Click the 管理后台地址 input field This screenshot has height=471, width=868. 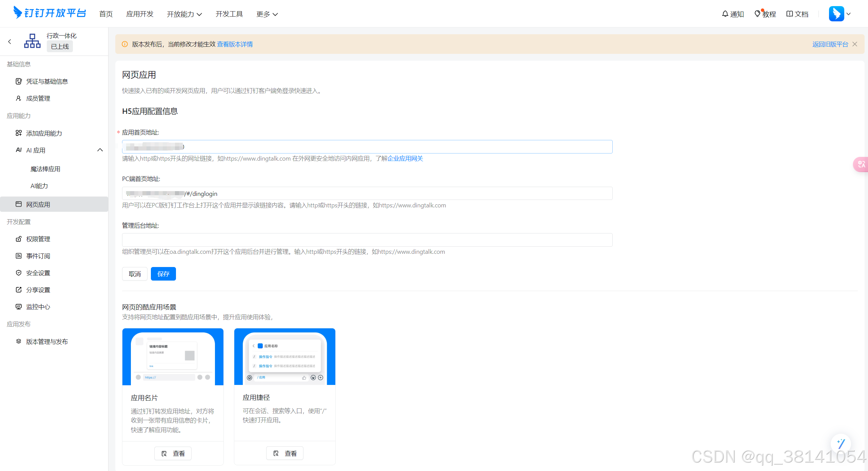pyautogui.click(x=367, y=240)
